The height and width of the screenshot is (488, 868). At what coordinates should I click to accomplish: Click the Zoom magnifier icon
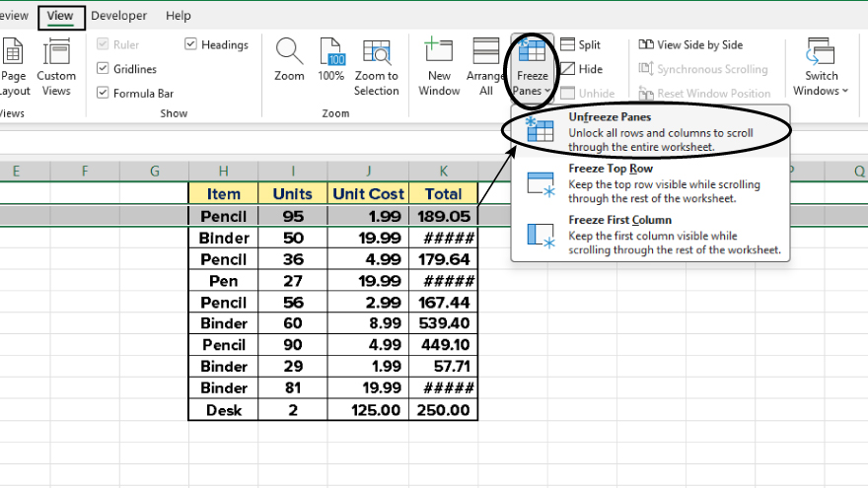[289, 51]
